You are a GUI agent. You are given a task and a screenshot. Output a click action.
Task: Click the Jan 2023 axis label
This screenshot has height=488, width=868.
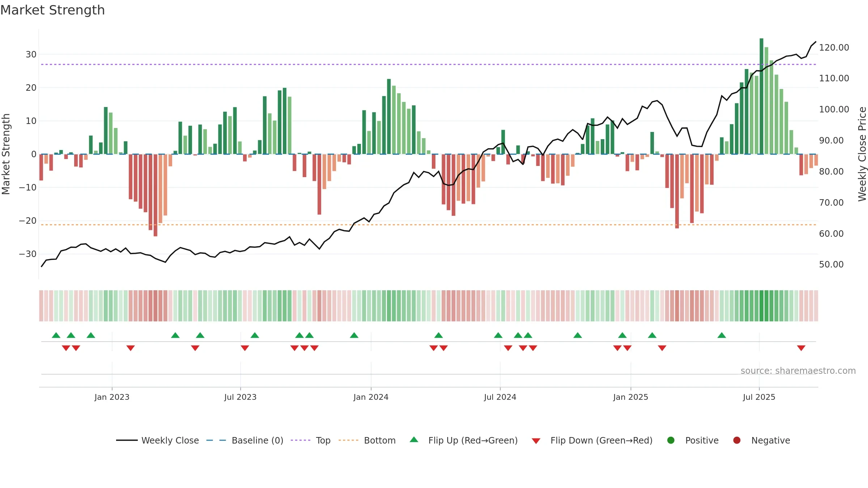coord(112,397)
